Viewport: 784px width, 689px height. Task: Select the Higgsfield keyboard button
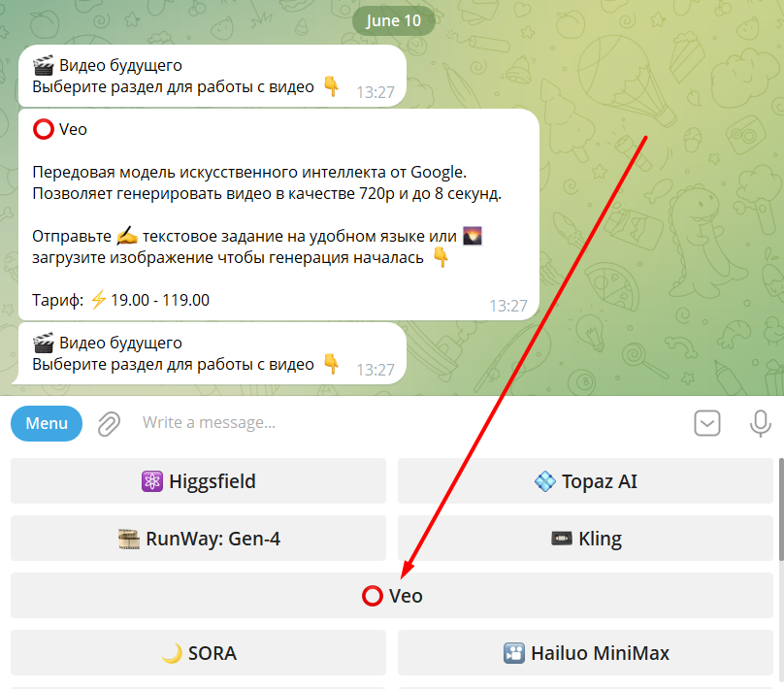click(x=198, y=481)
